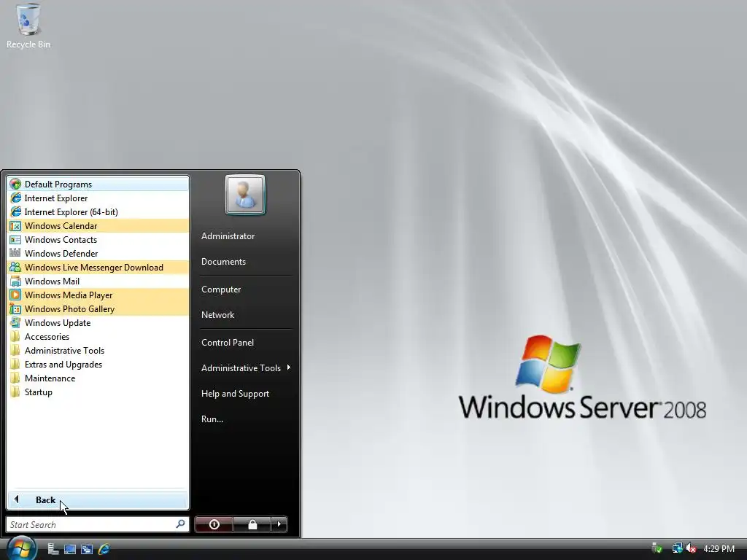Launch Internet Explorer from Quick Launch
This screenshot has height=560, width=747.
click(104, 549)
